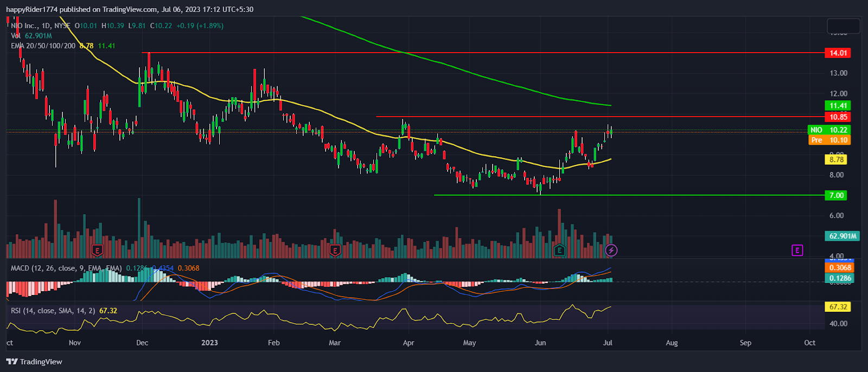Image resolution: width=868 pixels, height=372 pixels.
Task: Click the 8.00 price axis tick
Action: click(836, 175)
